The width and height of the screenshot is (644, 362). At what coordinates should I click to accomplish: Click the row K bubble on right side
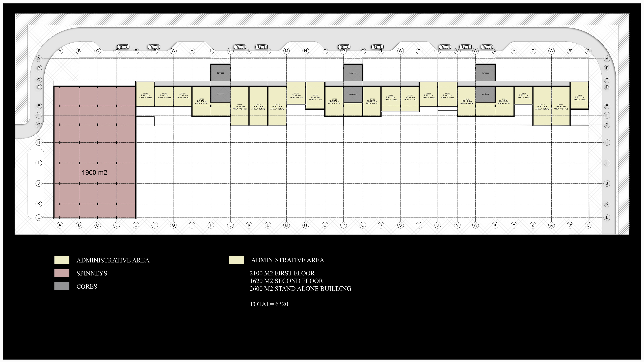pos(607,204)
